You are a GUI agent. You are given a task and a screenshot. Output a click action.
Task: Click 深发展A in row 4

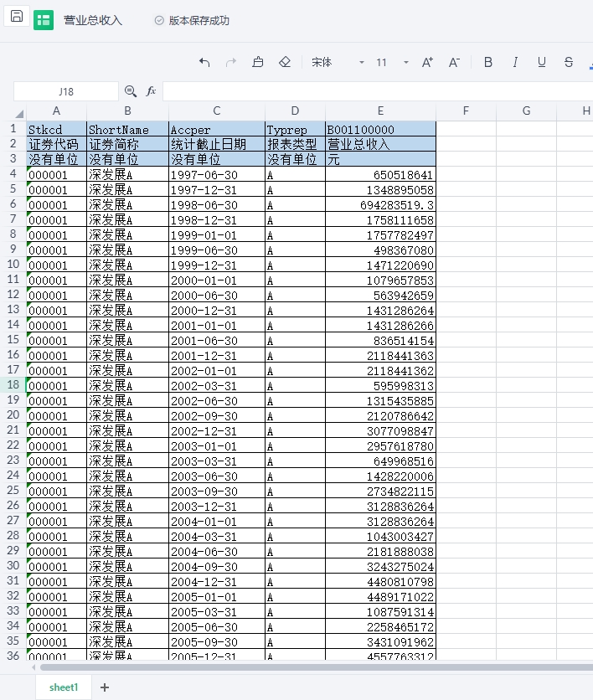point(127,174)
